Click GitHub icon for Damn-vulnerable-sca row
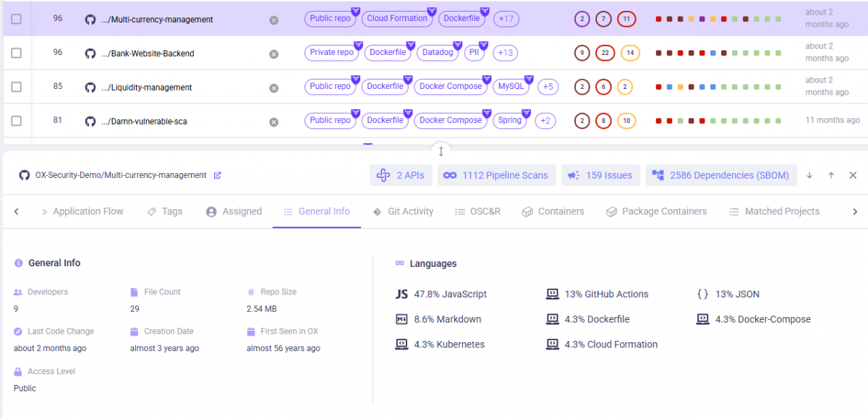Viewport: 868px width, 419px height. [90, 122]
